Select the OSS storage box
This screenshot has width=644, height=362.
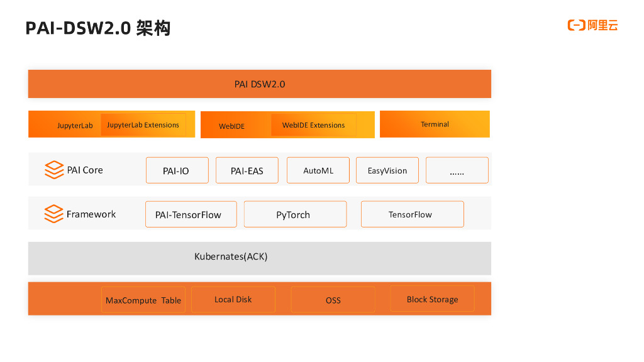333,300
